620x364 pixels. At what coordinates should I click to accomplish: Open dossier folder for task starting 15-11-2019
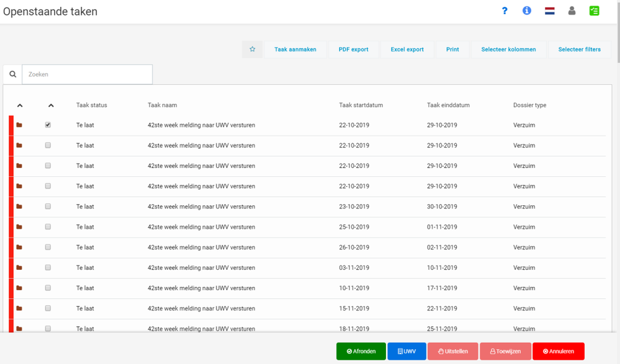19,308
